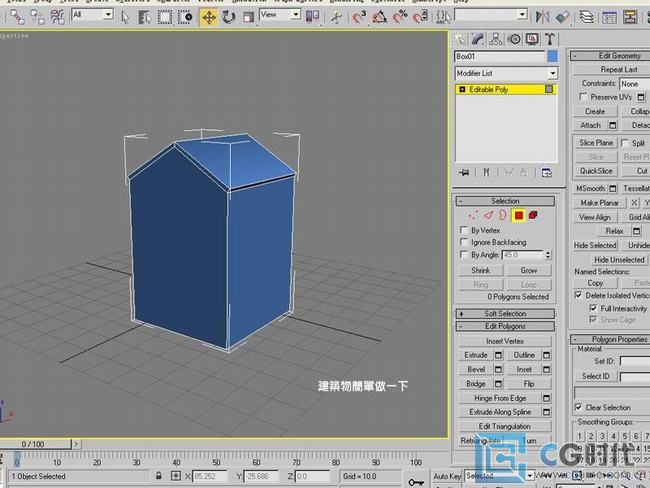Click the Extrude button
Viewport: 650px width, 488px height.
[x=475, y=355]
